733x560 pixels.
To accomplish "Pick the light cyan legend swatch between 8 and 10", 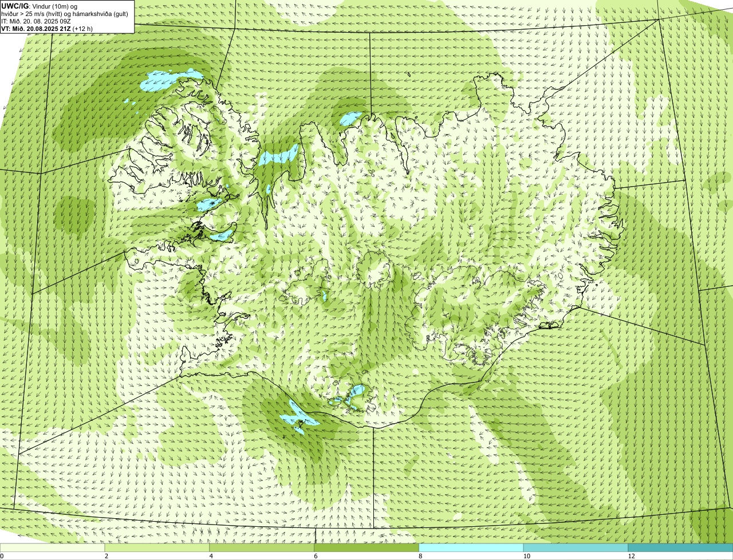I will [471, 548].
